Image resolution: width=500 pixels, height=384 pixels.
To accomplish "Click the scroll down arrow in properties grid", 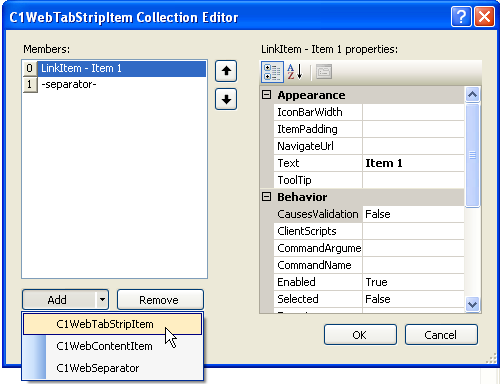I will [x=472, y=304].
